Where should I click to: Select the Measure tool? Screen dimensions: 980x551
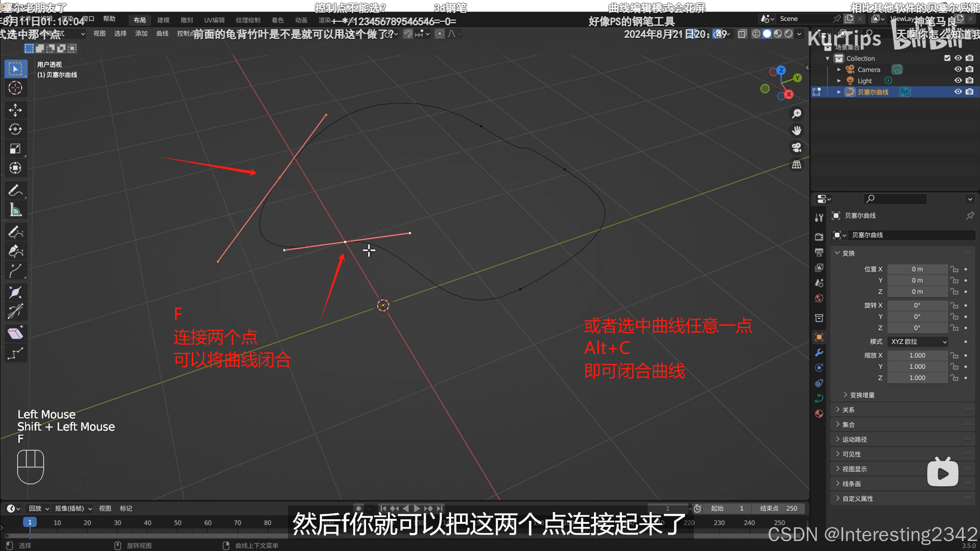click(x=15, y=210)
